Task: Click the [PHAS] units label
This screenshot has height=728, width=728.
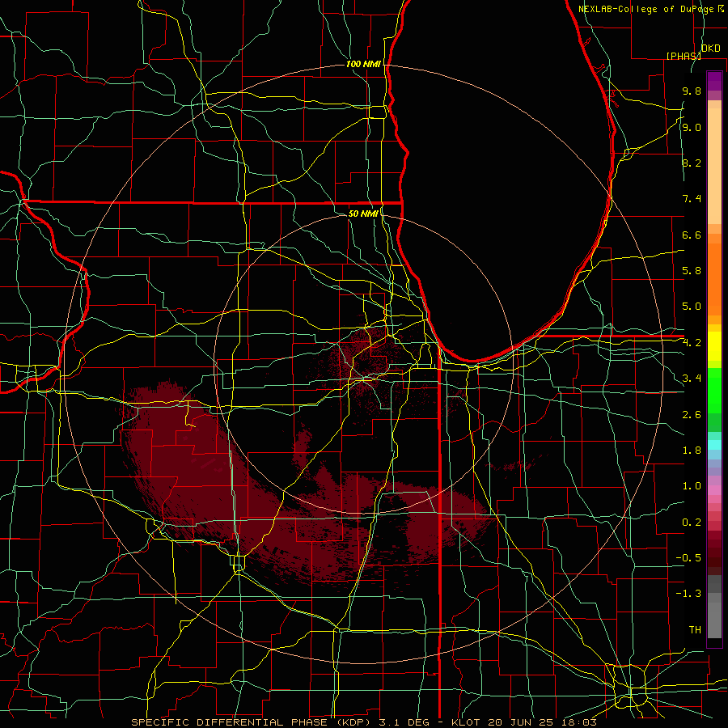Action: [684, 56]
